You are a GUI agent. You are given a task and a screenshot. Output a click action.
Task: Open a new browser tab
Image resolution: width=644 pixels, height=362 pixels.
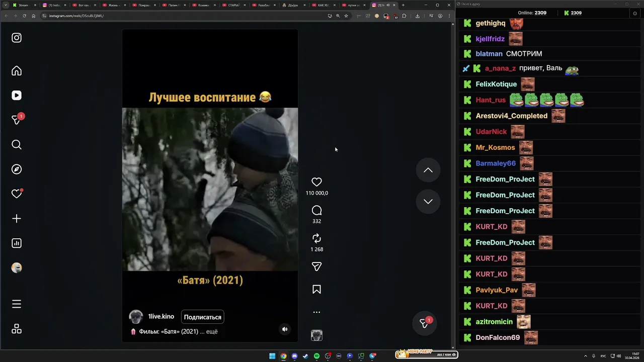(403, 5)
